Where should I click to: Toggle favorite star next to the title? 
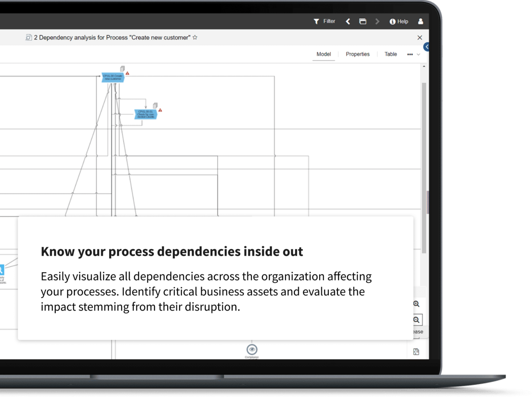click(195, 38)
